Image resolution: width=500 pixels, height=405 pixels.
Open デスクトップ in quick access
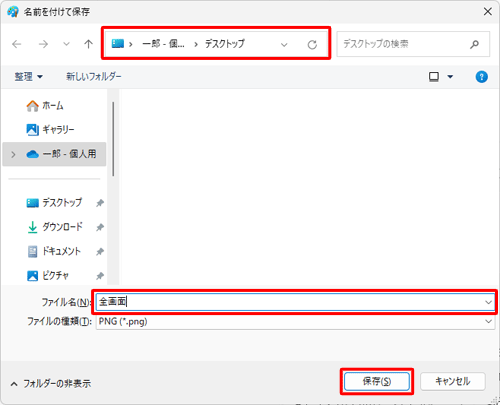[54, 203]
